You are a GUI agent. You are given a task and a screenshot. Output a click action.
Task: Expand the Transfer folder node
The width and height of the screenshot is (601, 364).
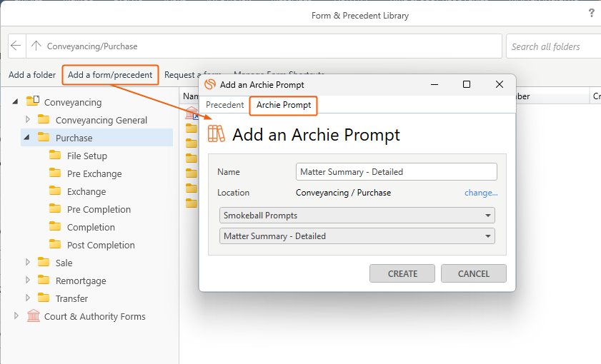[x=28, y=298]
